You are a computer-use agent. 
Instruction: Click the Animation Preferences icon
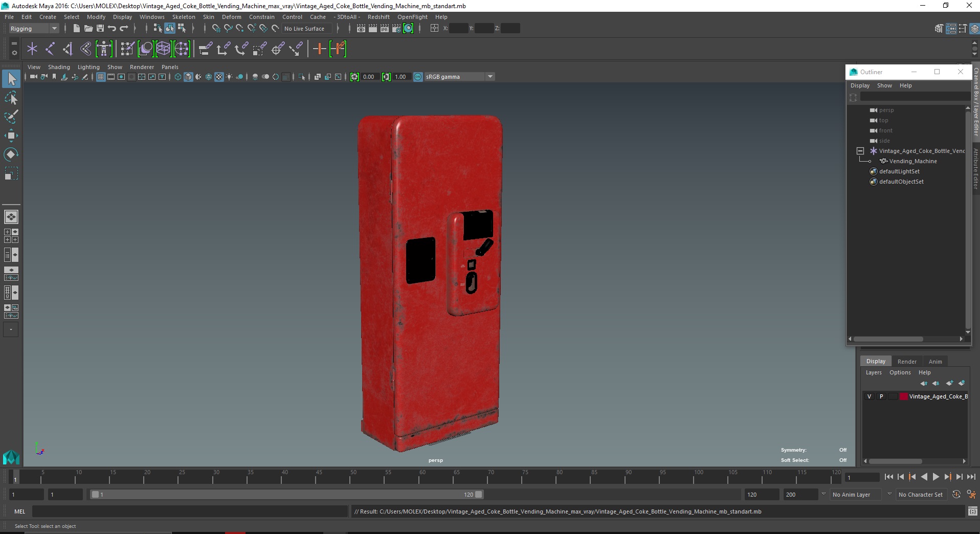971,495
